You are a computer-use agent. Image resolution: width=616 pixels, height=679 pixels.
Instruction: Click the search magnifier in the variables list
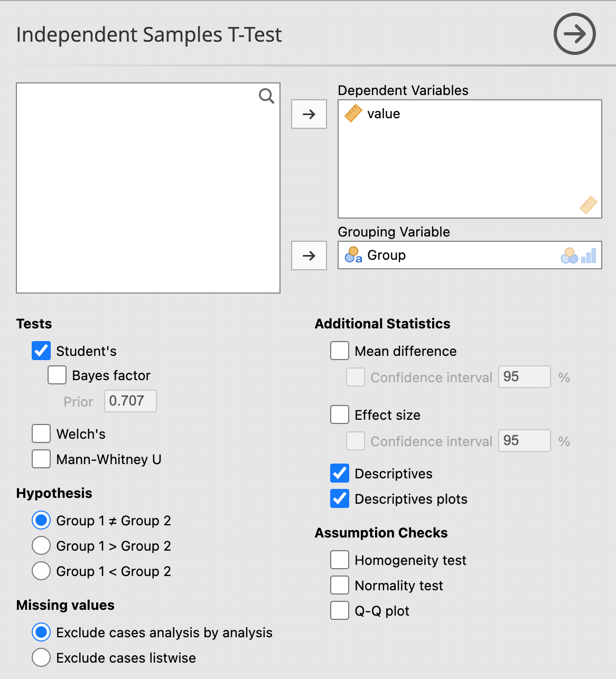pos(266,96)
